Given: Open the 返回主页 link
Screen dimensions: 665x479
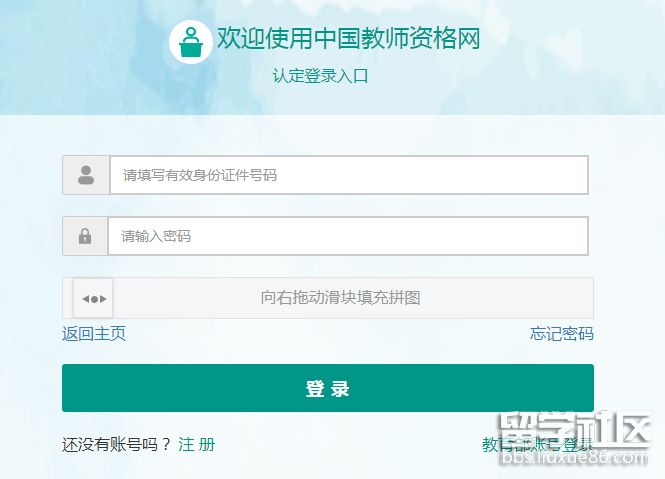Looking at the screenshot, I should tap(94, 334).
